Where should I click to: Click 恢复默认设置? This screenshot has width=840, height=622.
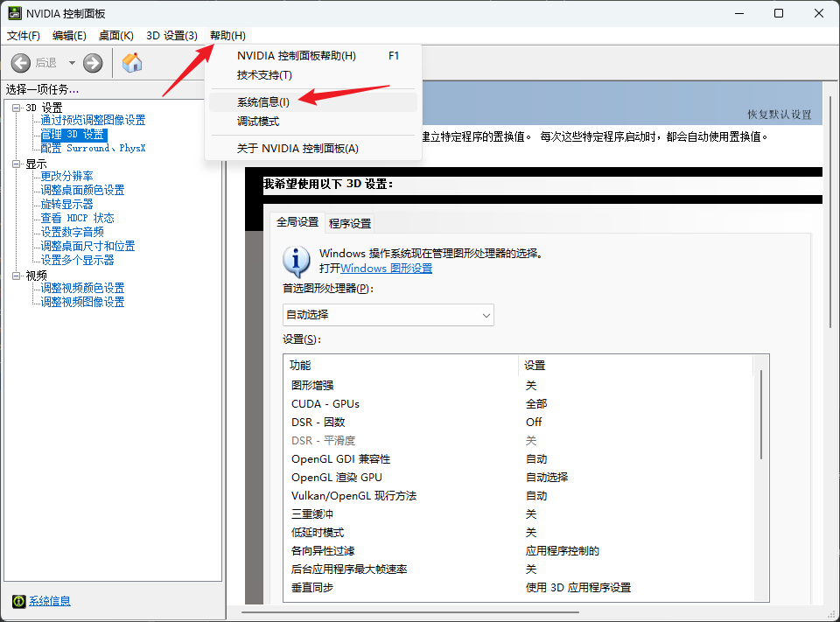point(780,115)
